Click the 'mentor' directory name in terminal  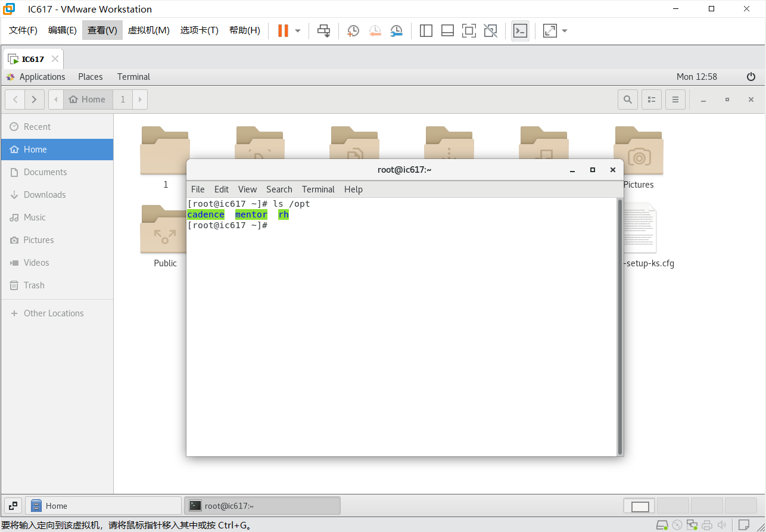pyautogui.click(x=251, y=214)
